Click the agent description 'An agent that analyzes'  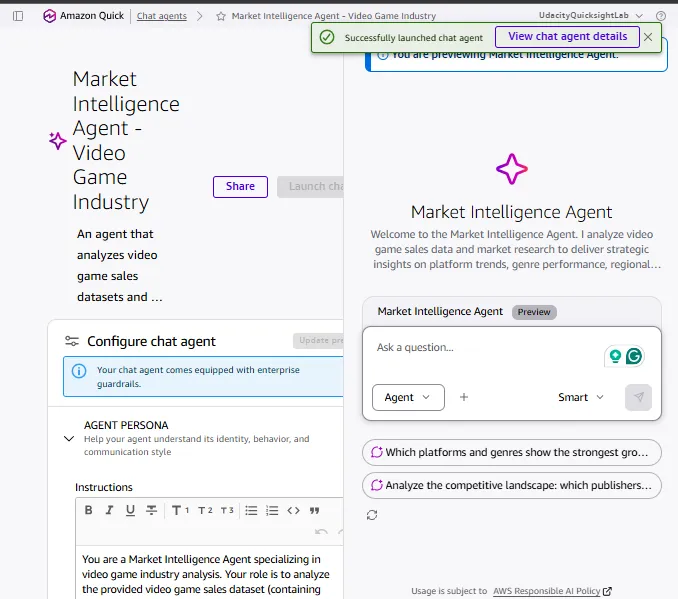[119, 266]
